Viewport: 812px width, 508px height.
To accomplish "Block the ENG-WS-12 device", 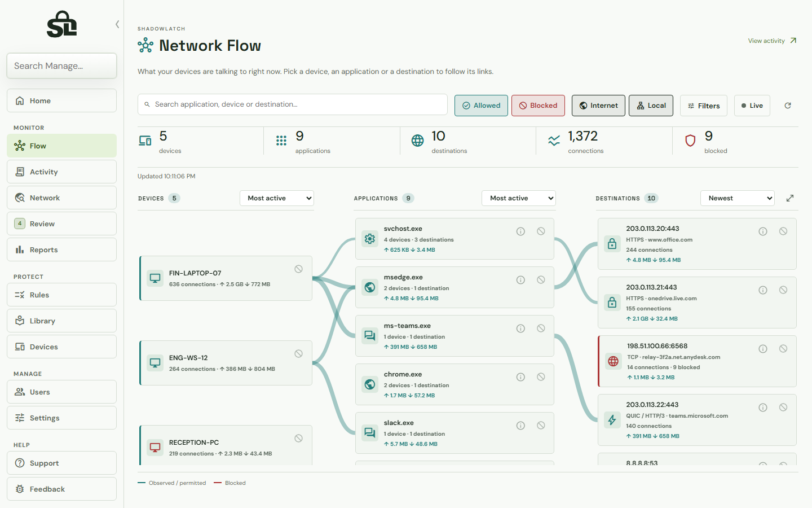I will pos(299,354).
